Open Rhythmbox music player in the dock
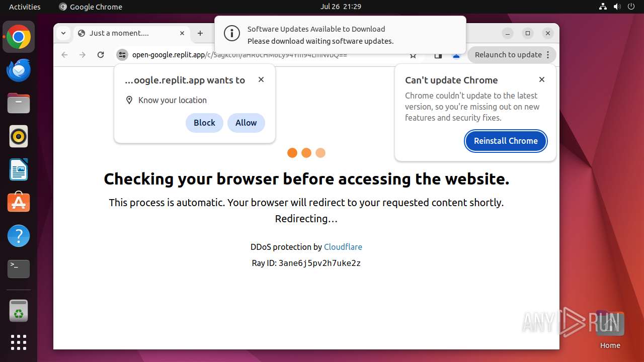 click(x=19, y=136)
